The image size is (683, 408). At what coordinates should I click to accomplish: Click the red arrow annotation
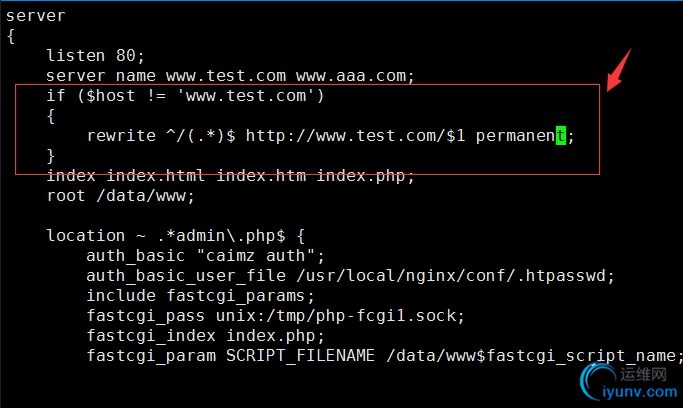pos(619,70)
